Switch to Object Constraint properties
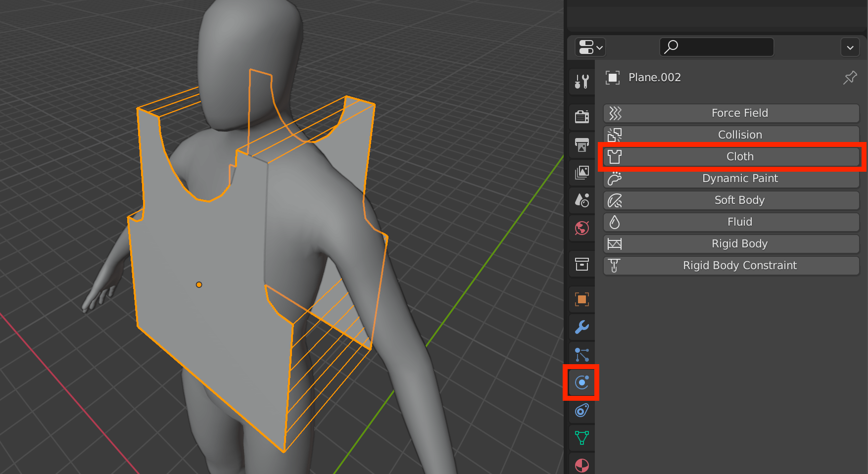Screen dimensions: 868x474 pos(581,411)
